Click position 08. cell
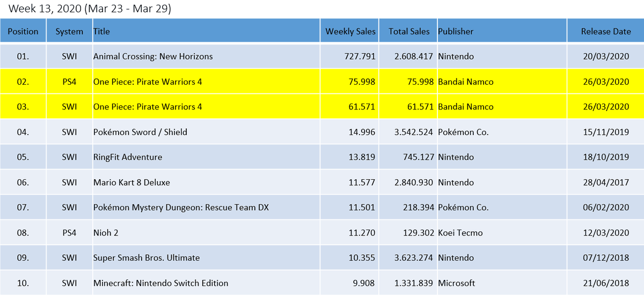The height and width of the screenshot is (295, 644). (x=23, y=233)
